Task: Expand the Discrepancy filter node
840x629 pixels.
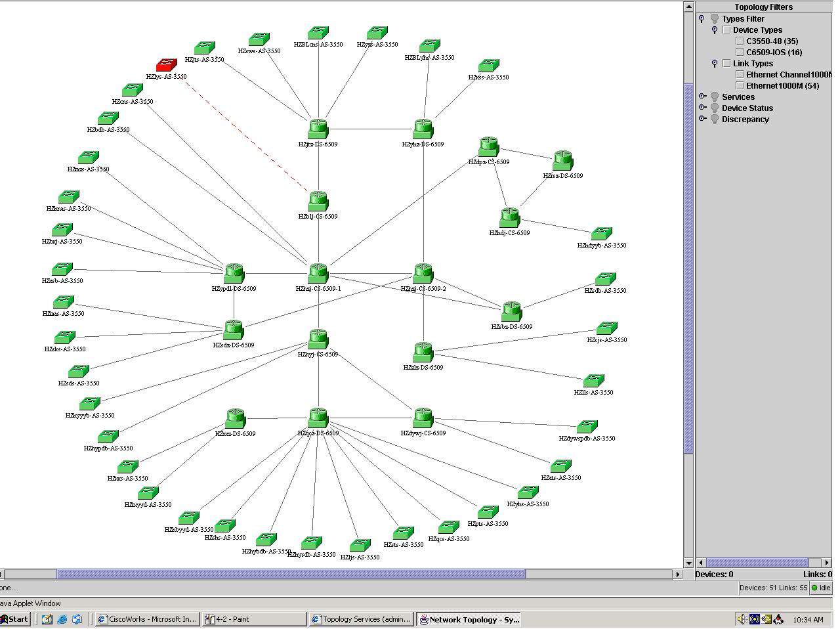Action: pyautogui.click(x=702, y=119)
